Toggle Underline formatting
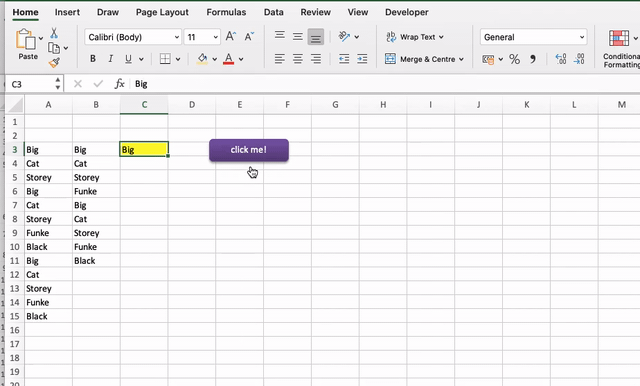This screenshot has height=386, width=640. tap(128, 59)
